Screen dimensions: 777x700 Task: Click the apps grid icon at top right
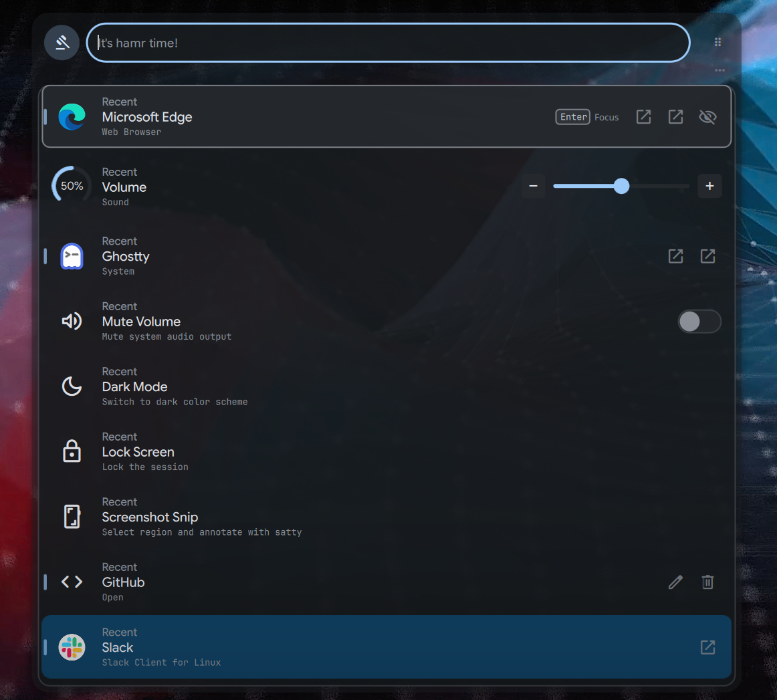point(717,41)
